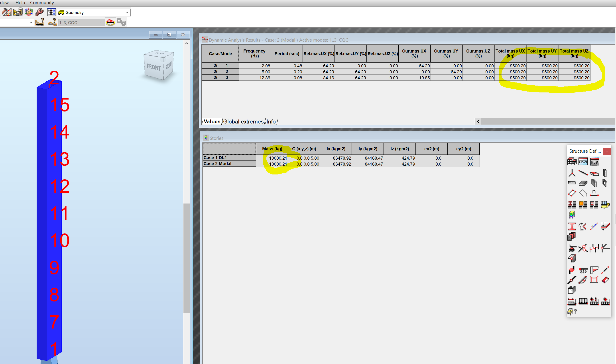Select the Bars tool in Structure Definition palette
The width and height of the screenshot is (616, 364).
pos(583,173)
